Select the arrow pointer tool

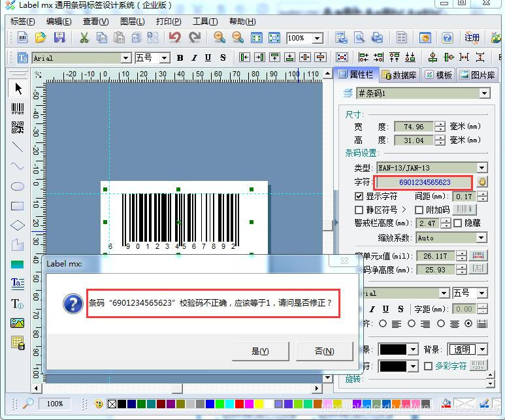pos(18,89)
